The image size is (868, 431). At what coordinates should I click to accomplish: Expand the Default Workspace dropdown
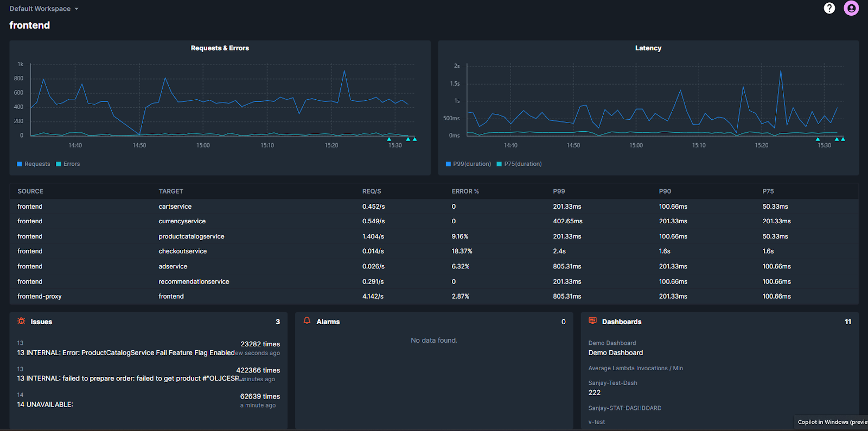click(44, 9)
